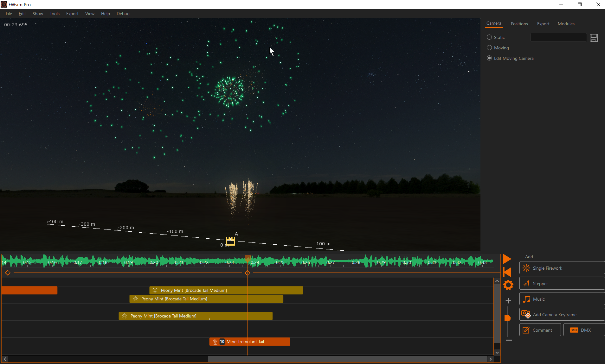Click the timeline zoom slider handle

coord(507,318)
